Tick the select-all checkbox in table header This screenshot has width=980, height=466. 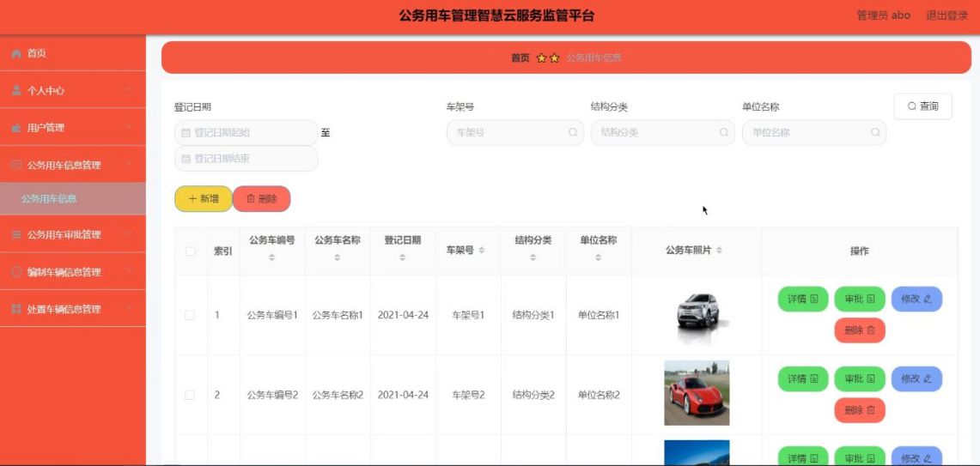click(x=191, y=251)
